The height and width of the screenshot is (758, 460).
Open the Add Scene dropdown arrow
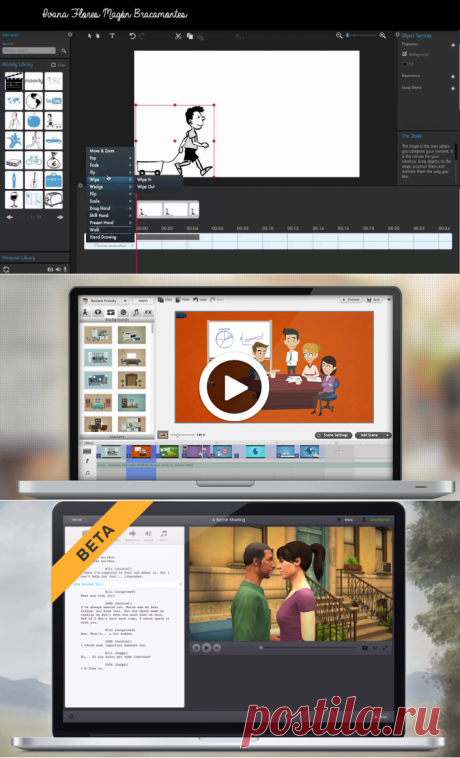click(388, 435)
